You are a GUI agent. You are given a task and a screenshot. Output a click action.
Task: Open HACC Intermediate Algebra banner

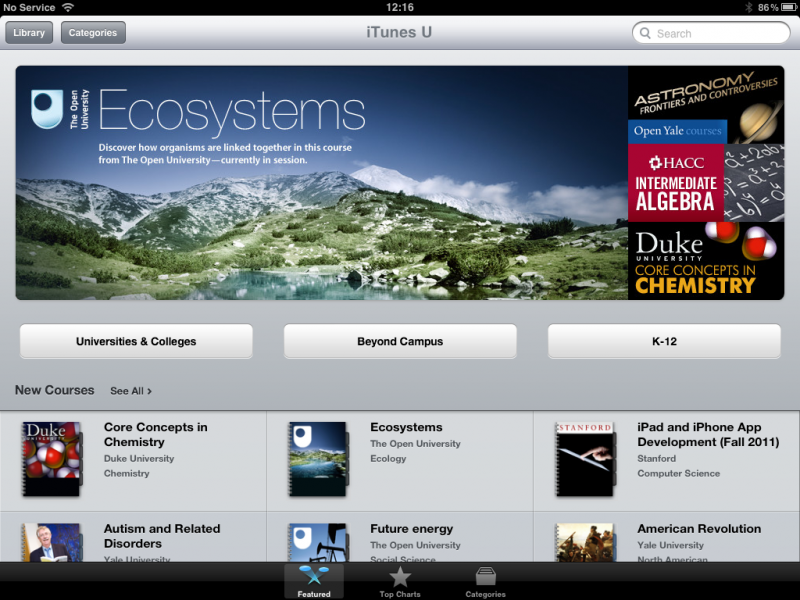pos(706,183)
